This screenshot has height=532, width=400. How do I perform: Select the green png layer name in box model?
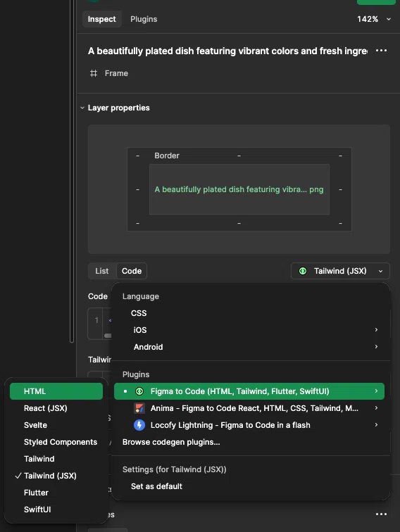tap(239, 189)
